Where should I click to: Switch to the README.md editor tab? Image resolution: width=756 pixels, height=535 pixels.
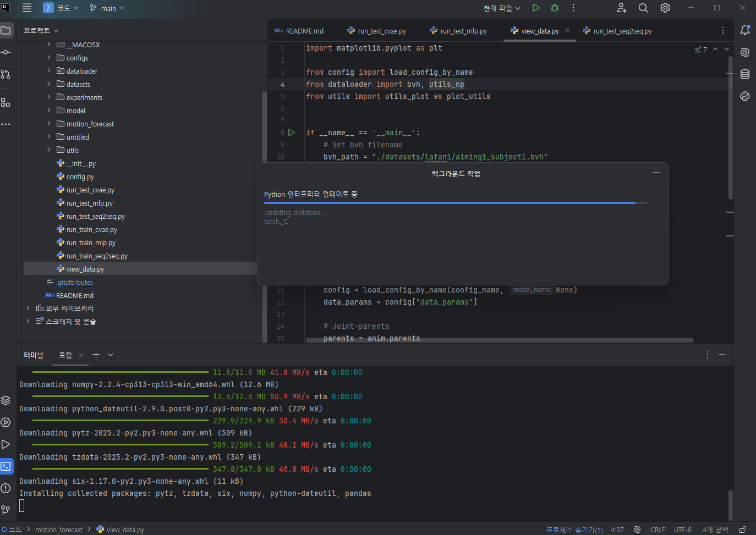pyautogui.click(x=299, y=31)
